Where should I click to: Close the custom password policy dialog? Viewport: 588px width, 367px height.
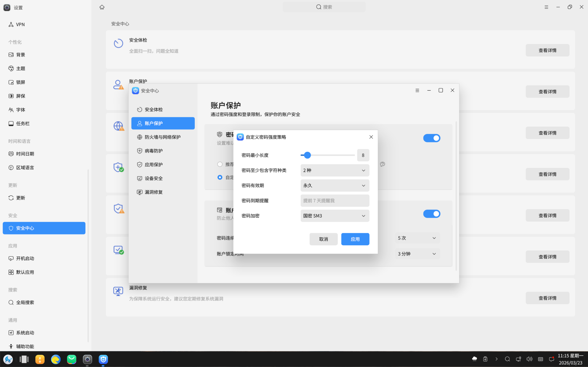coord(371,137)
